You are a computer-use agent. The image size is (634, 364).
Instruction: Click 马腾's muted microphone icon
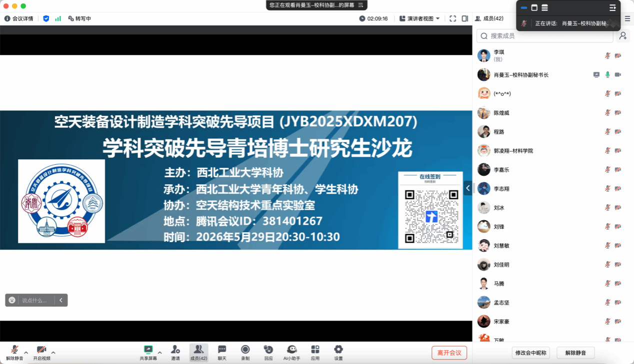607,284
